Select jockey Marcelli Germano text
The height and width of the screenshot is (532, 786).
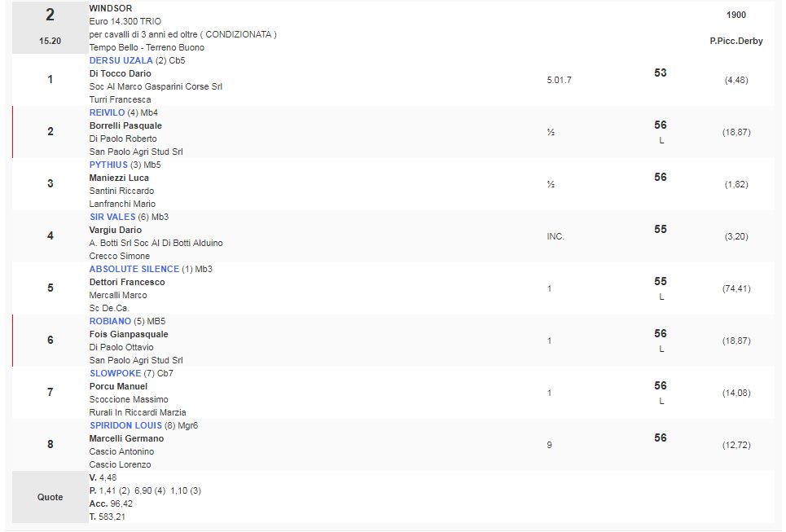(126, 438)
